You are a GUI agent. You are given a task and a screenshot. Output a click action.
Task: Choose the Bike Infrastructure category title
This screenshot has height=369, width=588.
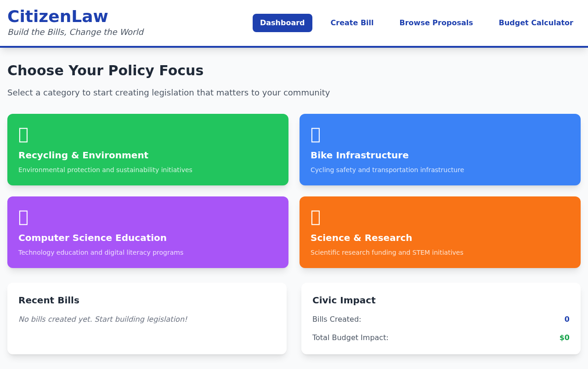tap(359, 155)
